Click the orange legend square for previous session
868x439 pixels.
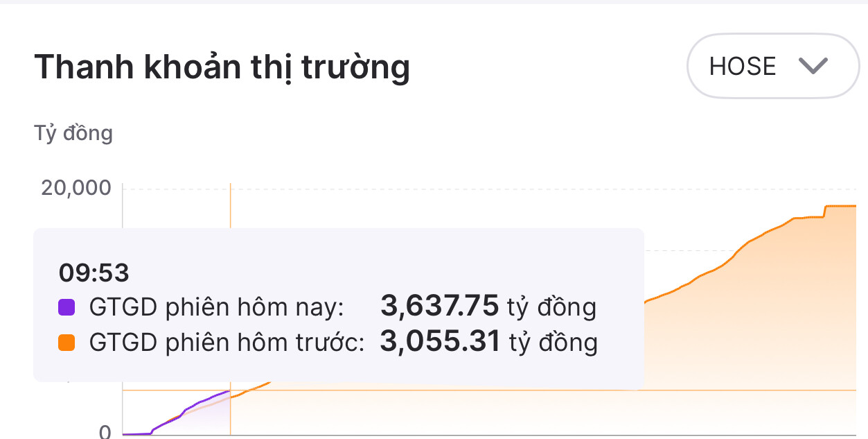click(67, 341)
